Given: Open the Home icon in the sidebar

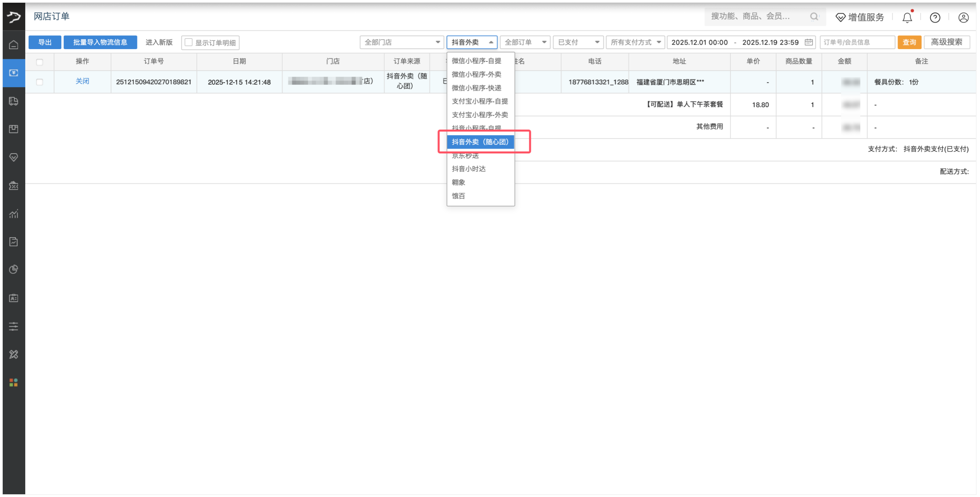Looking at the screenshot, I should tap(14, 45).
